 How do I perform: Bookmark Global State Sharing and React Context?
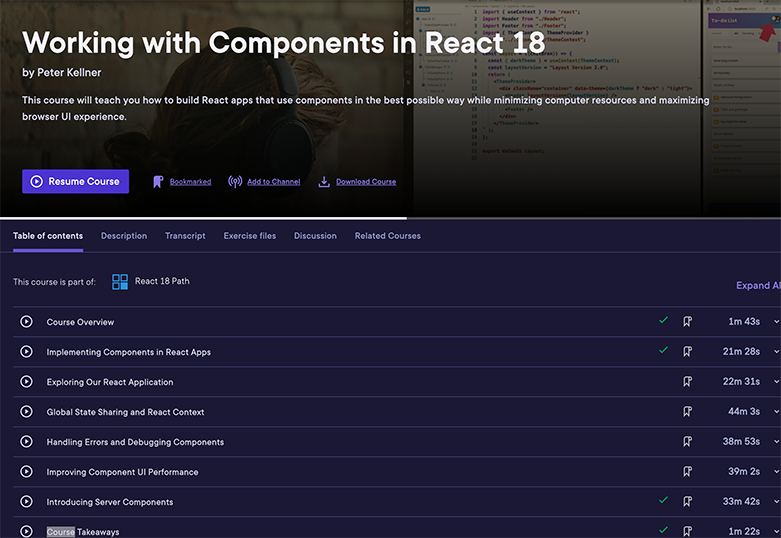click(687, 411)
